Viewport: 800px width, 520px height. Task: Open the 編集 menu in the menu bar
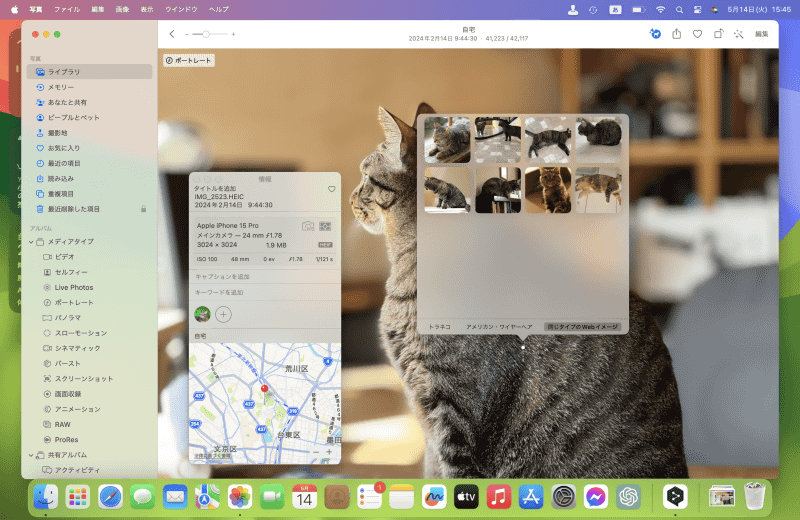[x=97, y=9]
